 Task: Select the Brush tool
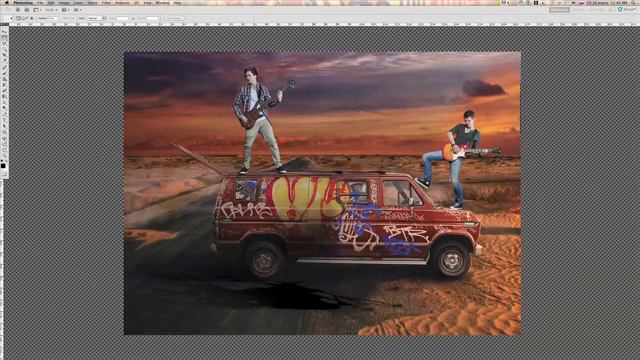pyautogui.click(x=4, y=73)
